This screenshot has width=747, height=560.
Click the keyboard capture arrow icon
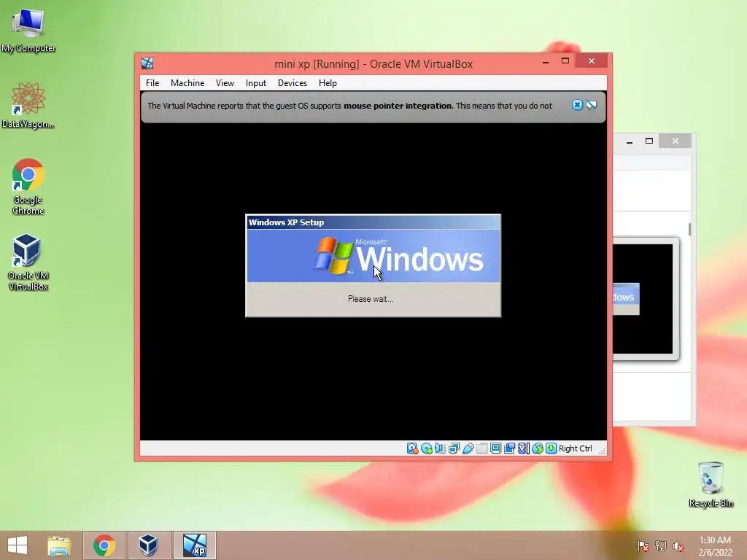[x=551, y=448]
